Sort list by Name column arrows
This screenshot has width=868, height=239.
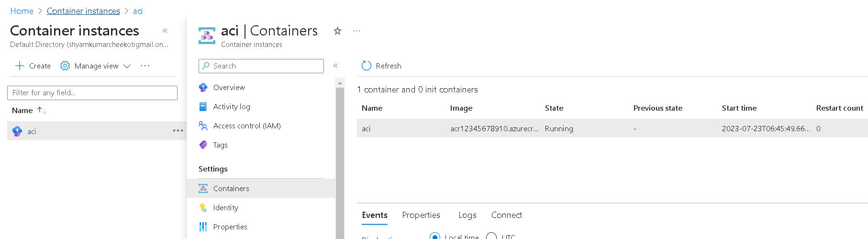(x=42, y=110)
